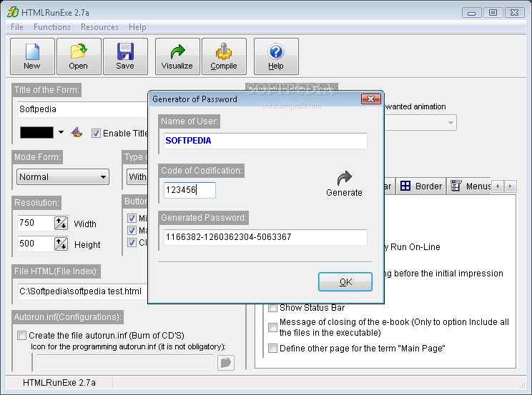Click the File HTML index path field
Screen dimensions: 532x395
[82, 291]
